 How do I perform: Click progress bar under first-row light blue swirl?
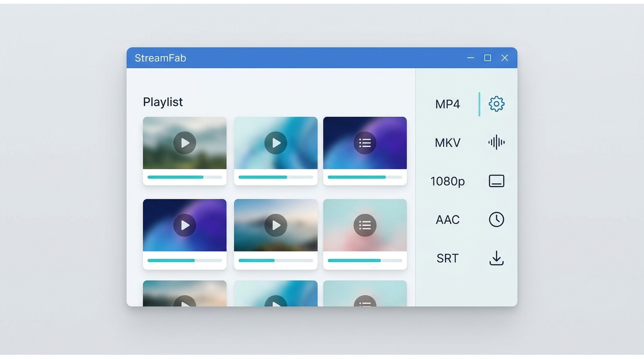pos(276,177)
